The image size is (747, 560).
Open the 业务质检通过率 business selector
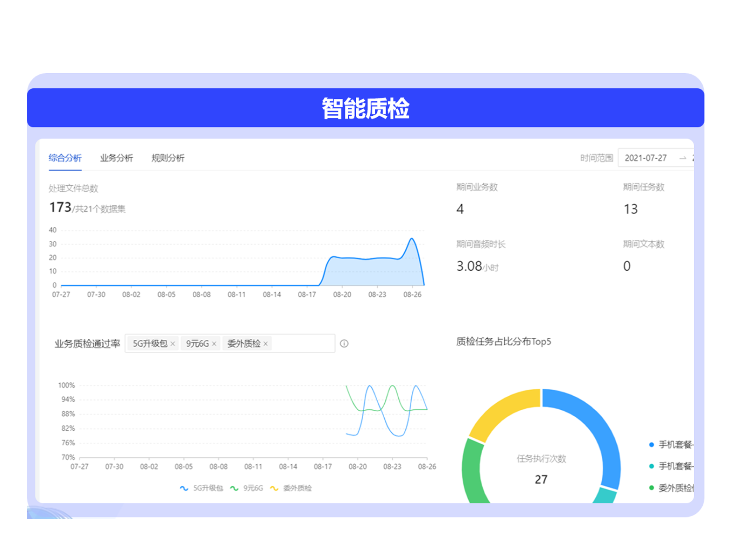pos(230,343)
